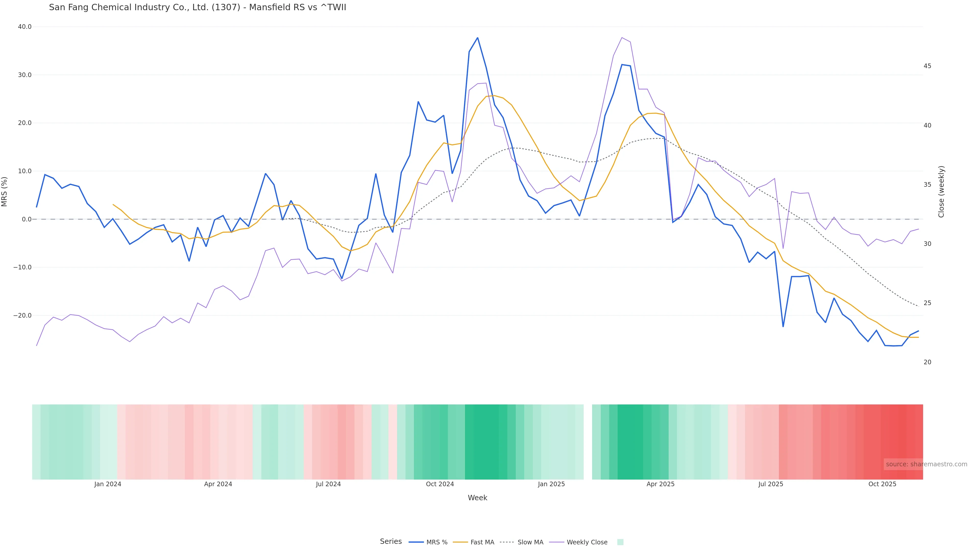Click the Series legend title

coord(391,542)
